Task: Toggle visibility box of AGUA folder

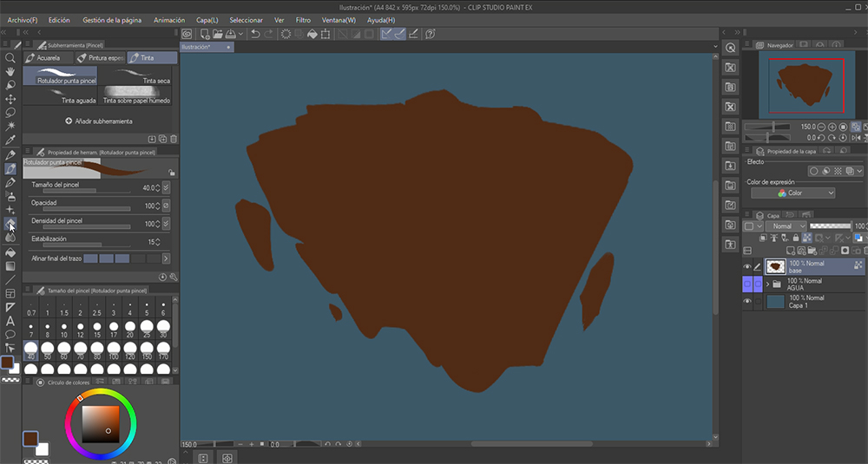Action: click(x=747, y=284)
